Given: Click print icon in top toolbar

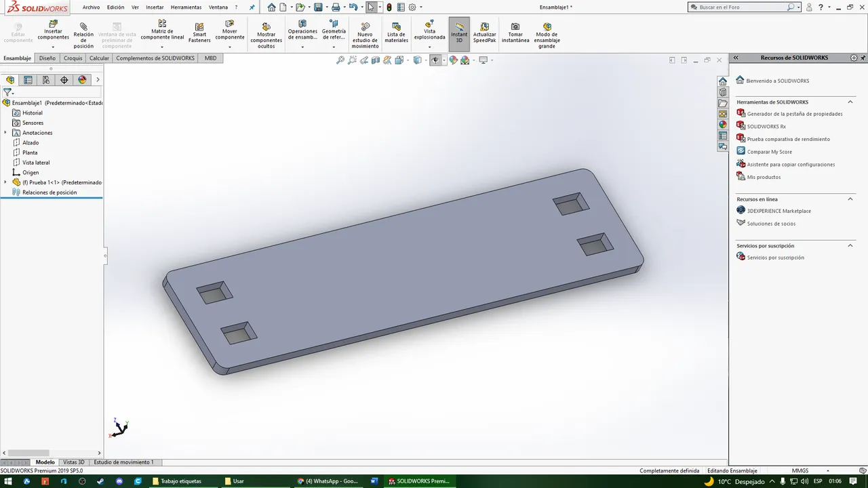Looking at the screenshot, I should pyautogui.click(x=335, y=7).
